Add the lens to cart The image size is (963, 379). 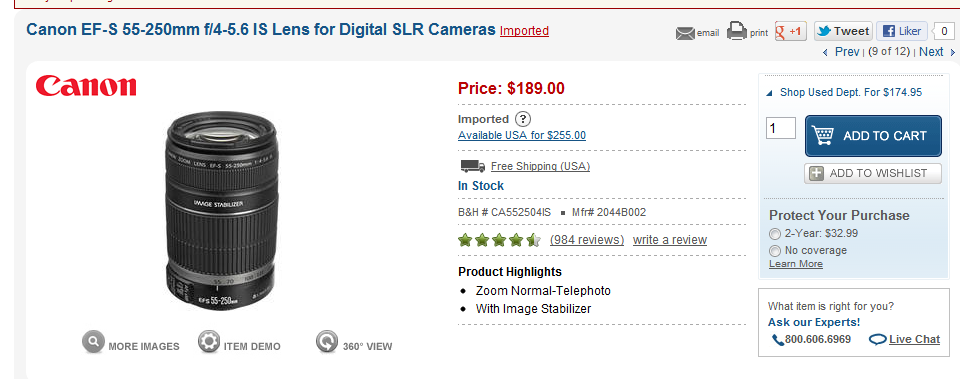click(x=873, y=136)
